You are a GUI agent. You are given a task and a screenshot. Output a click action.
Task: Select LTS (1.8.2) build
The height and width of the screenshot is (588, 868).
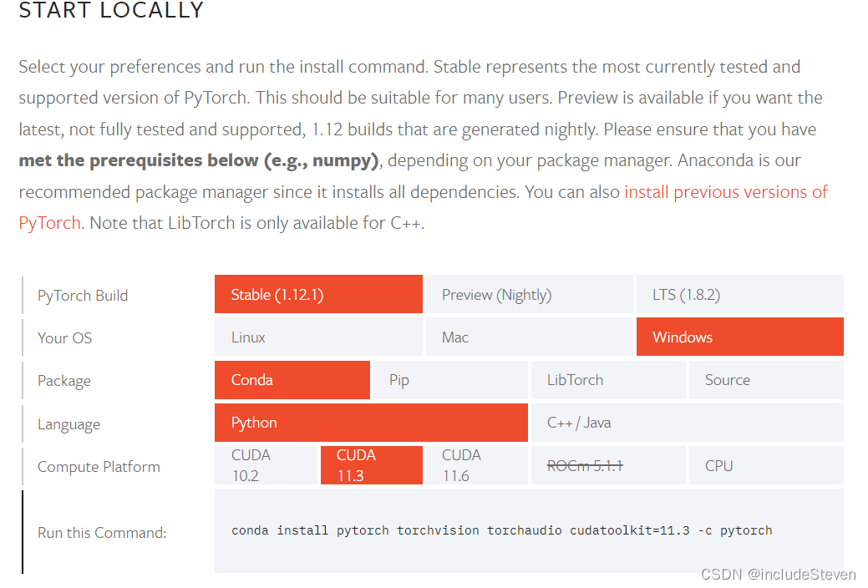click(x=740, y=295)
